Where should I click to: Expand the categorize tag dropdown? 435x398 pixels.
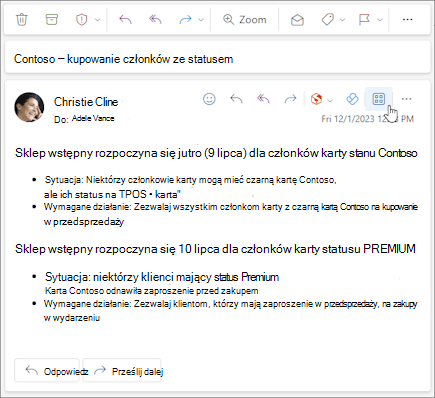(x=343, y=20)
